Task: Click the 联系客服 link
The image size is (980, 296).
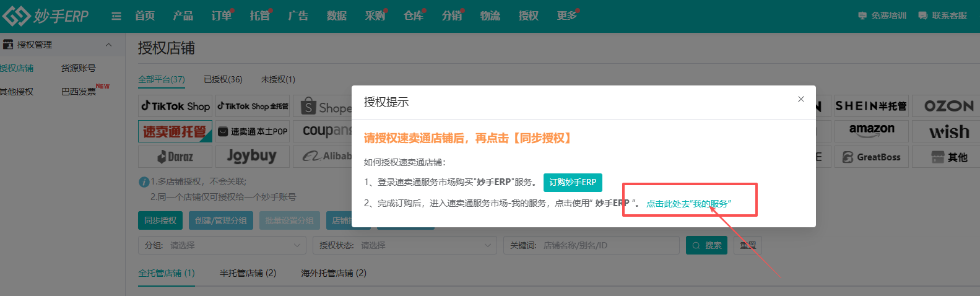Action: (943, 16)
